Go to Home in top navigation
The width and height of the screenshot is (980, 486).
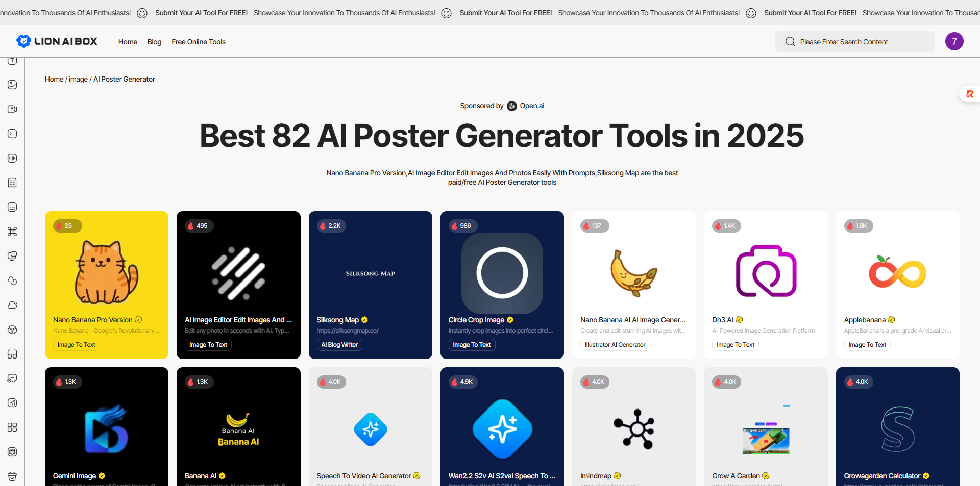point(128,42)
